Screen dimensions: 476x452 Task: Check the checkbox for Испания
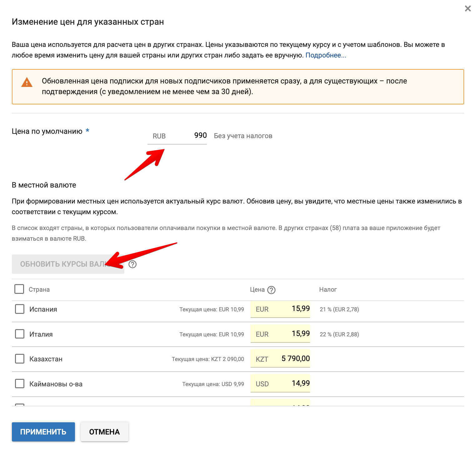(19, 309)
